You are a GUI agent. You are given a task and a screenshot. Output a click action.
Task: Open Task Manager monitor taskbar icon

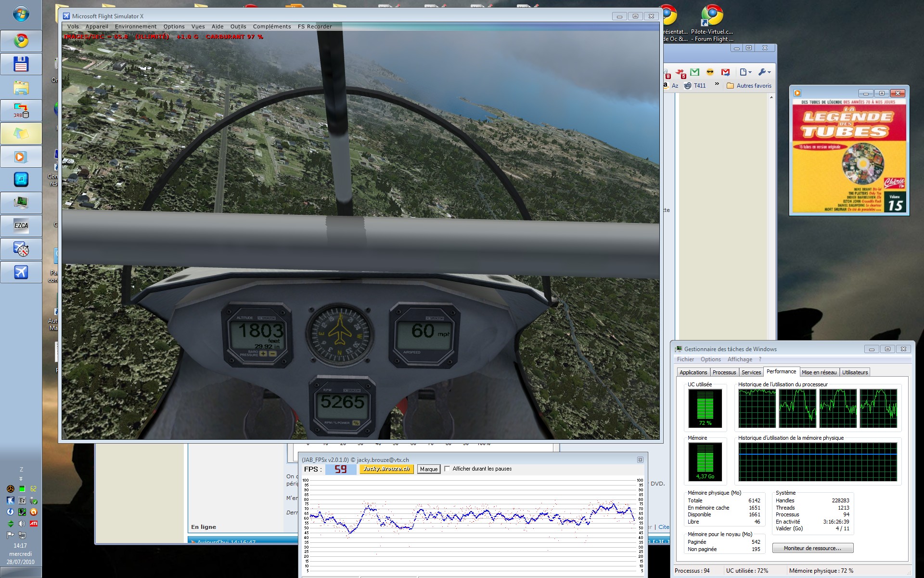[21, 203]
